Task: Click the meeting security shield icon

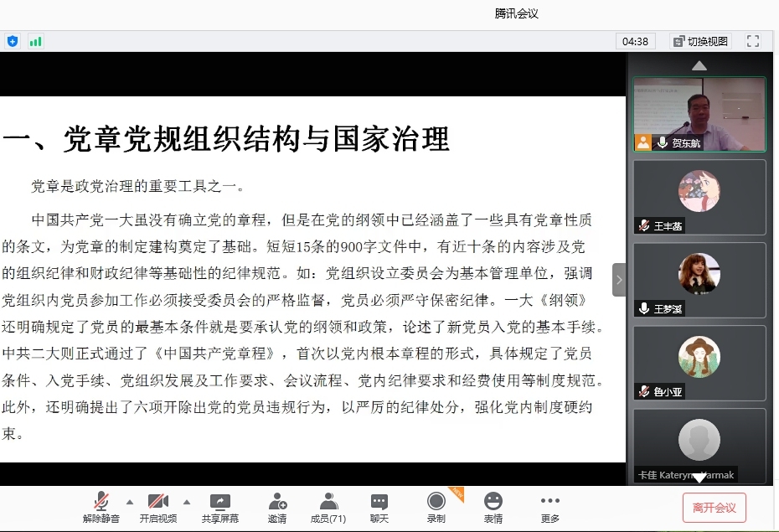Action: [x=13, y=41]
